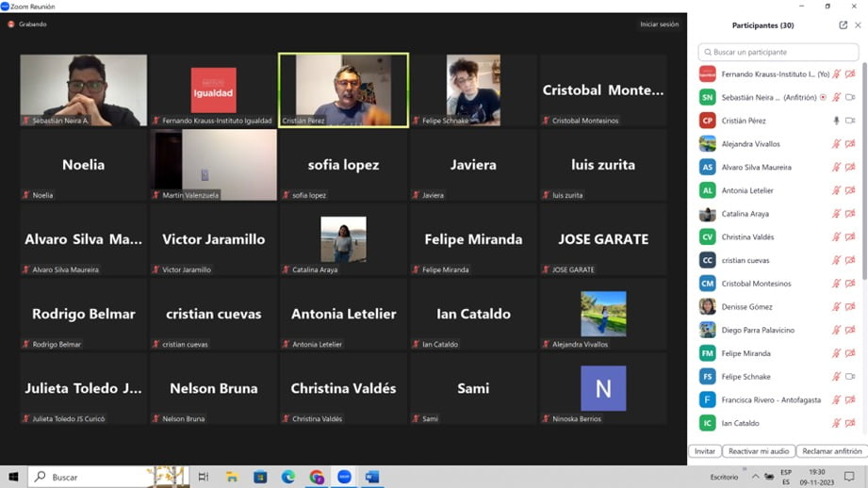Click the Buscar un participante field
The image size is (868, 488).
click(778, 53)
